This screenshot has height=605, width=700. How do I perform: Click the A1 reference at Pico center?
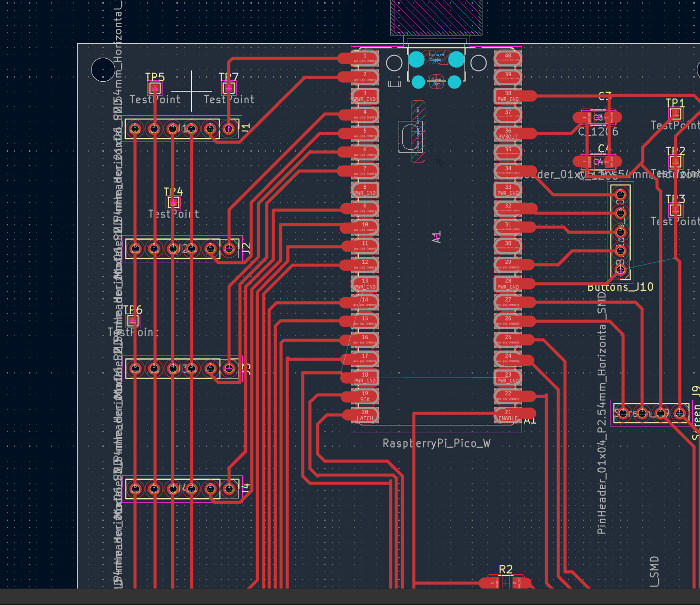(x=437, y=237)
